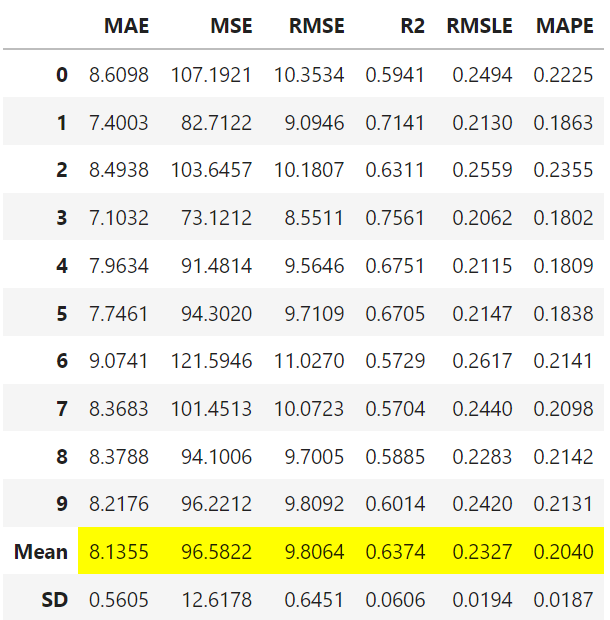The image size is (610, 620).
Task: Click R2 value 0.7561
Action: click(395, 218)
